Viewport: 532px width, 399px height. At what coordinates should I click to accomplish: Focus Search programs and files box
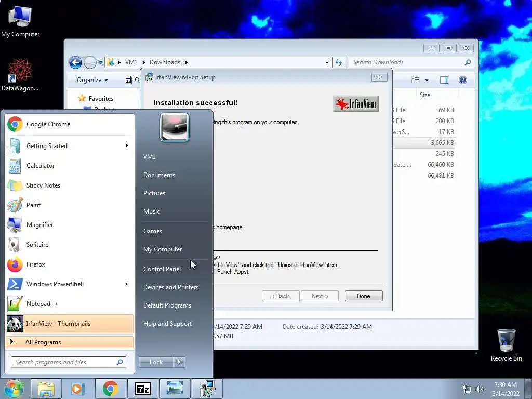pos(69,362)
